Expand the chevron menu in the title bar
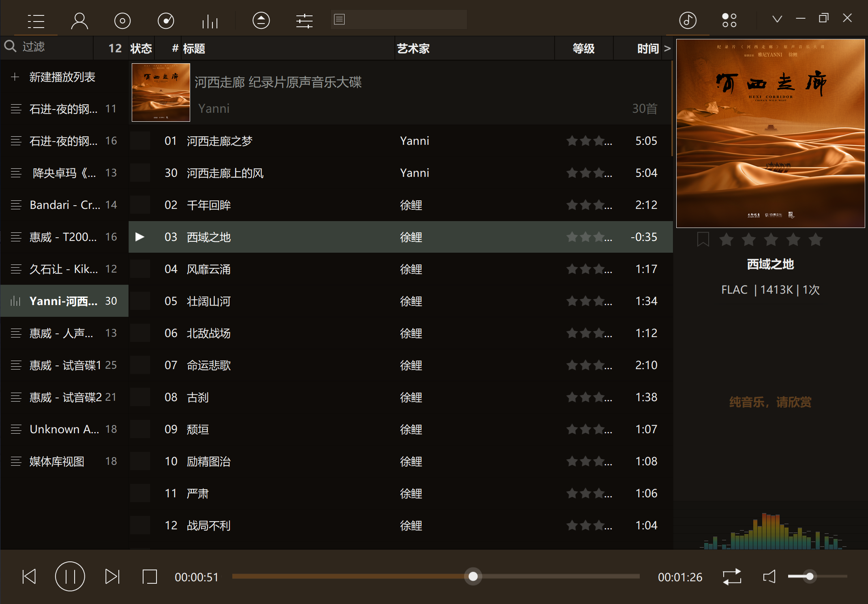The image size is (868, 604). 776,19
